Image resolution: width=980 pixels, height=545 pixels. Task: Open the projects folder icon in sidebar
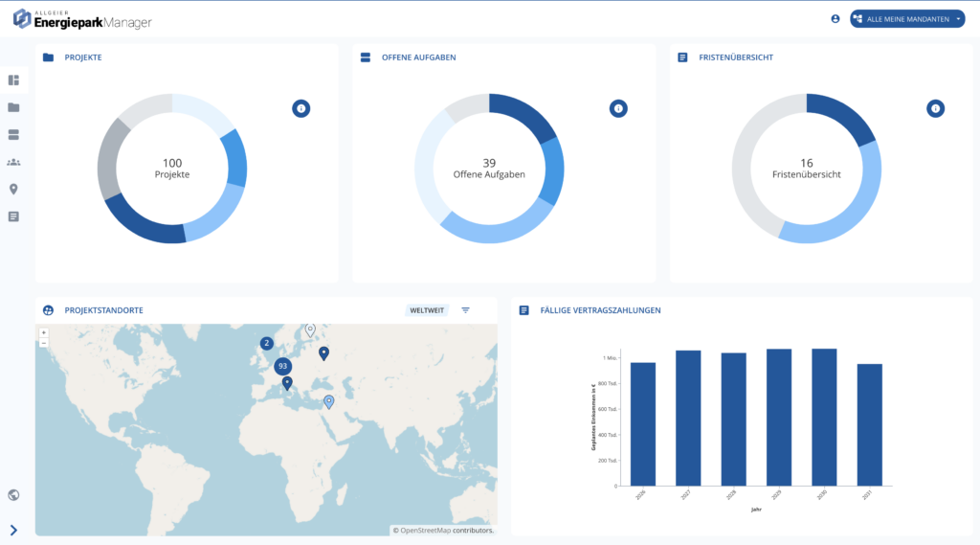pyautogui.click(x=13, y=107)
